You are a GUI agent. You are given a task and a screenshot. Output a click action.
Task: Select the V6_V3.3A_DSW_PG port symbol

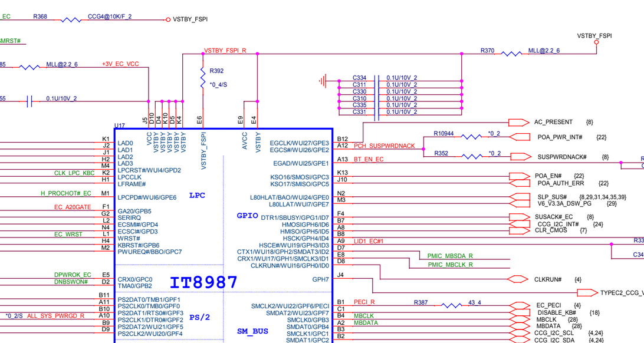click(520, 203)
